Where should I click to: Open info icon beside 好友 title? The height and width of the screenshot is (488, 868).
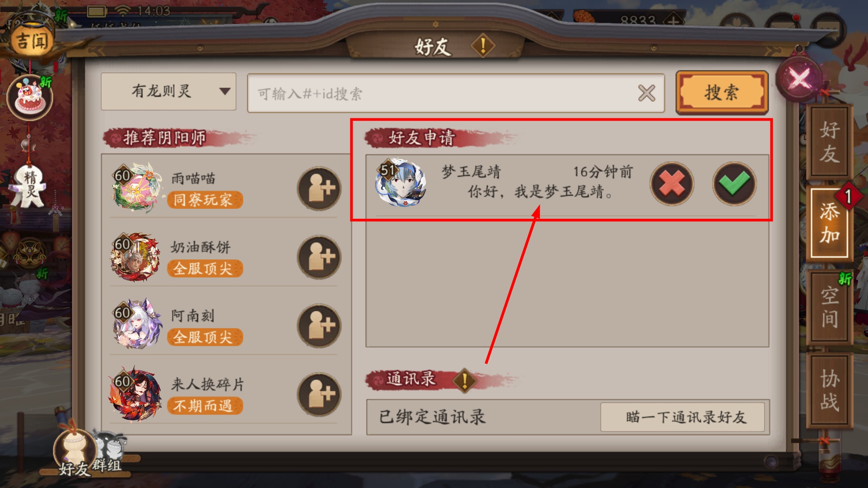click(483, 46)
